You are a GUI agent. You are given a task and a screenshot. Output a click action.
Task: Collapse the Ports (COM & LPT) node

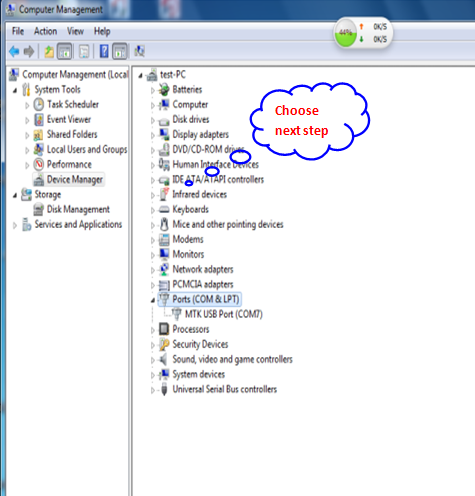pyautogui.click(x=153, y=300)
